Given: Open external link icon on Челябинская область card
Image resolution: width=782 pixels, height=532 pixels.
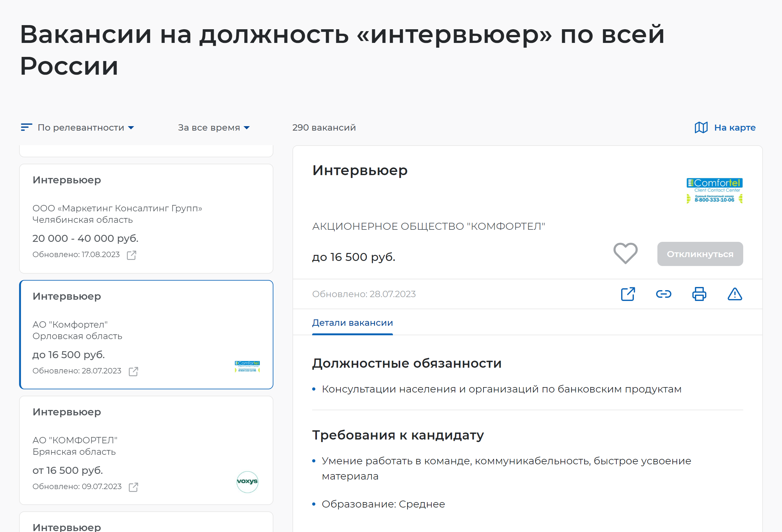Looking at the screenshot, I should click(132, 255).
